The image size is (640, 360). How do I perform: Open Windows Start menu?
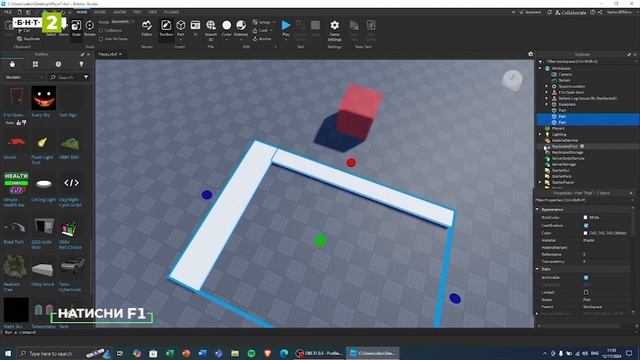pos(8,353)
